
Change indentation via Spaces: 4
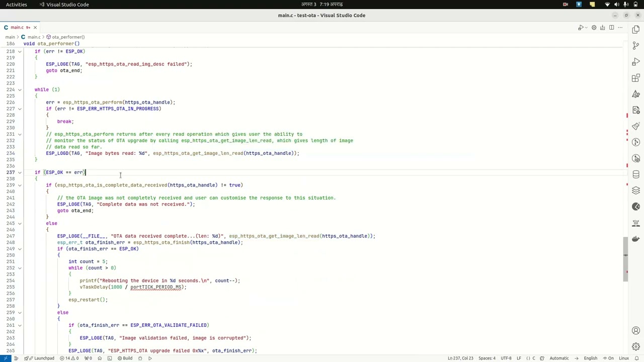coord(487,358)
